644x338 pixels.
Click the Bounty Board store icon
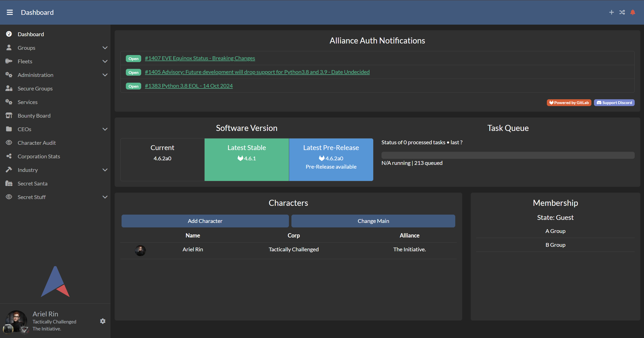click(9, 116)
